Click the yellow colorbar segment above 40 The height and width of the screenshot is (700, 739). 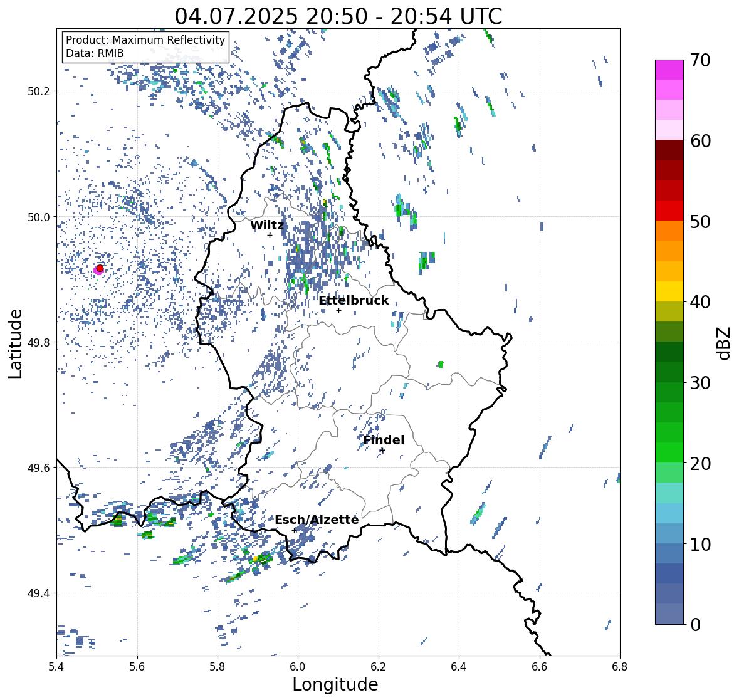(669, 291)
